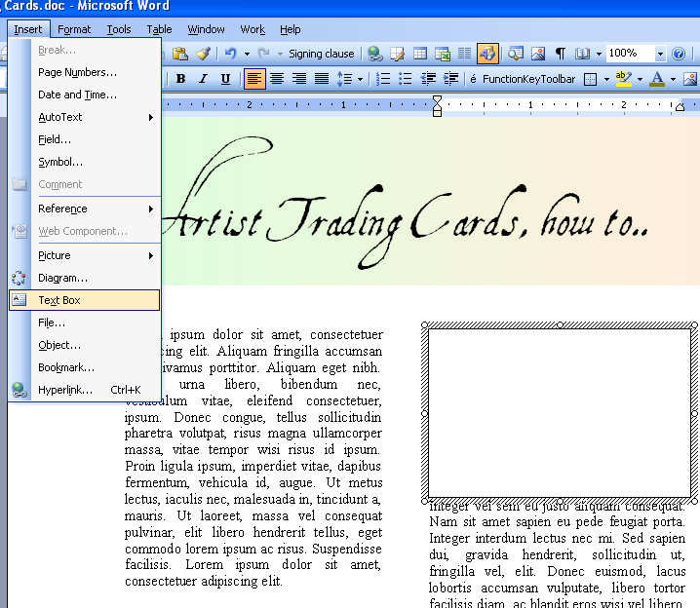Screen dimensions: 700x608
Task: Click the Outside Border icon
Action: tap(591, 79)
